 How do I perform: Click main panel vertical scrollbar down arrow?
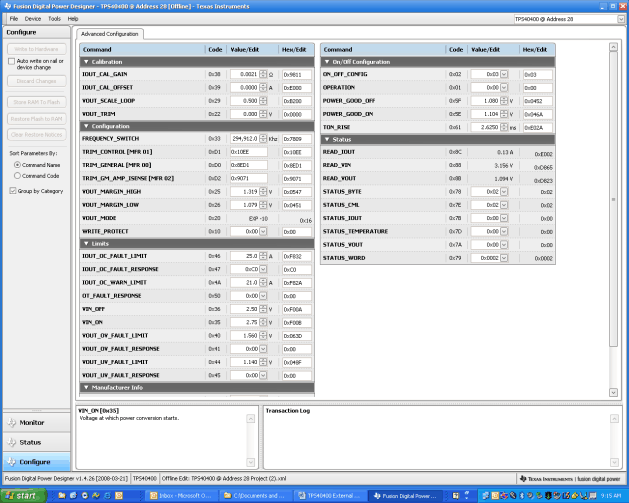(613, 392)
